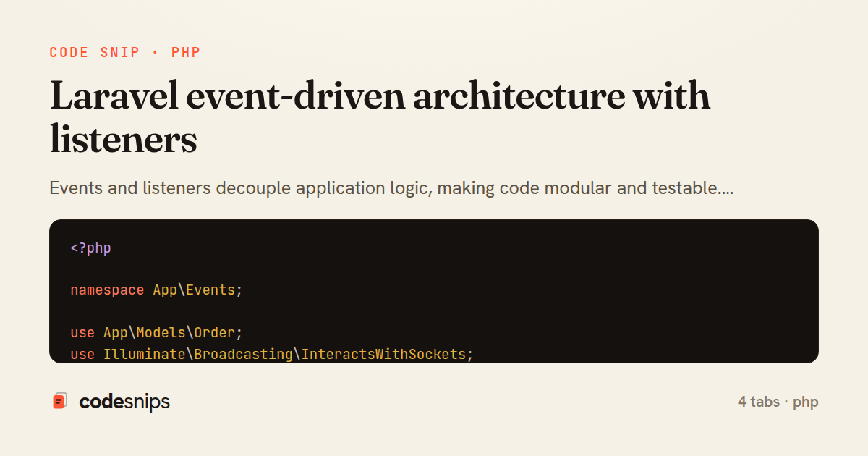Click the description starting 'Events and listeners decouple'
This screenshot has width=868, height=456.
(391, 189)
